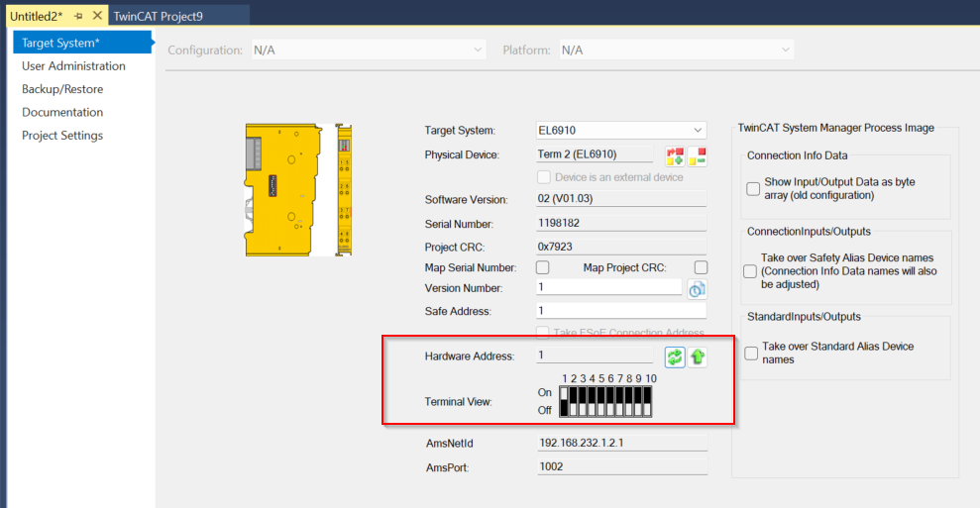Check Take over Standard Alias Device names

(x=751, y=354)
